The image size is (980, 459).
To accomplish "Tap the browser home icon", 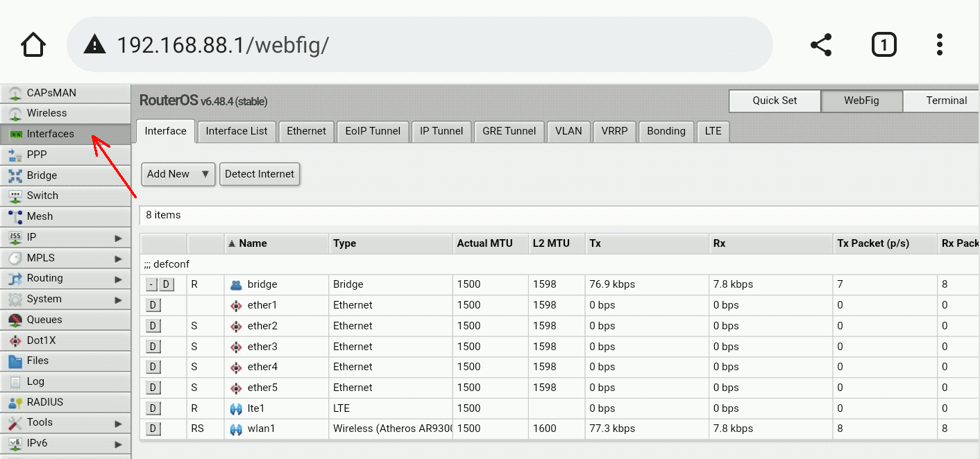I will coord(33,45).
